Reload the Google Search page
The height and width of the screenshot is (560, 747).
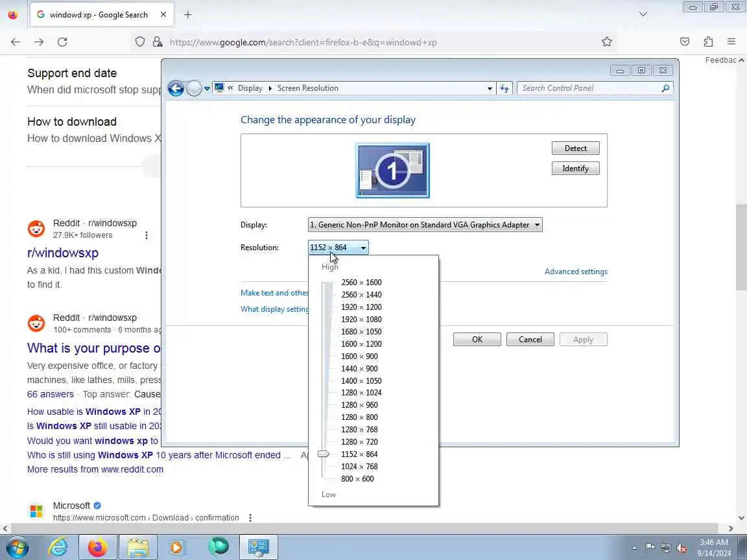point(62,42)
